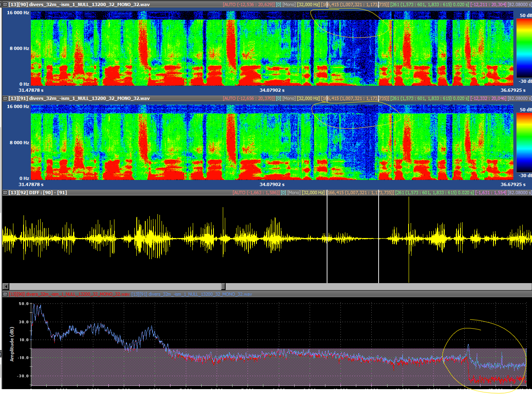Click the scrollbar's left arrow button
The image size is (532, 394).
tap(6, 286)
